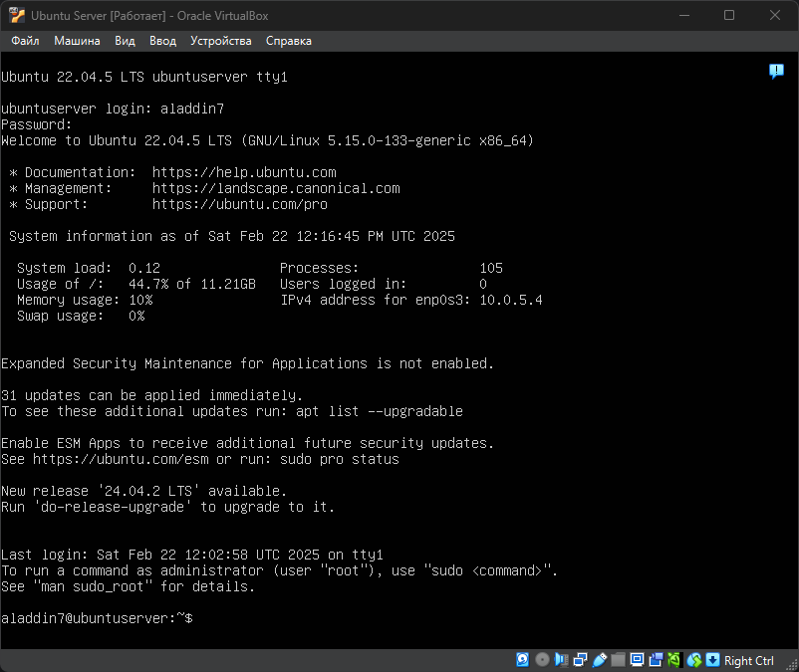This screenshot has height=672, width=799.
Task: Click the mouse integration status icon
Action: (x=694, y=660)
